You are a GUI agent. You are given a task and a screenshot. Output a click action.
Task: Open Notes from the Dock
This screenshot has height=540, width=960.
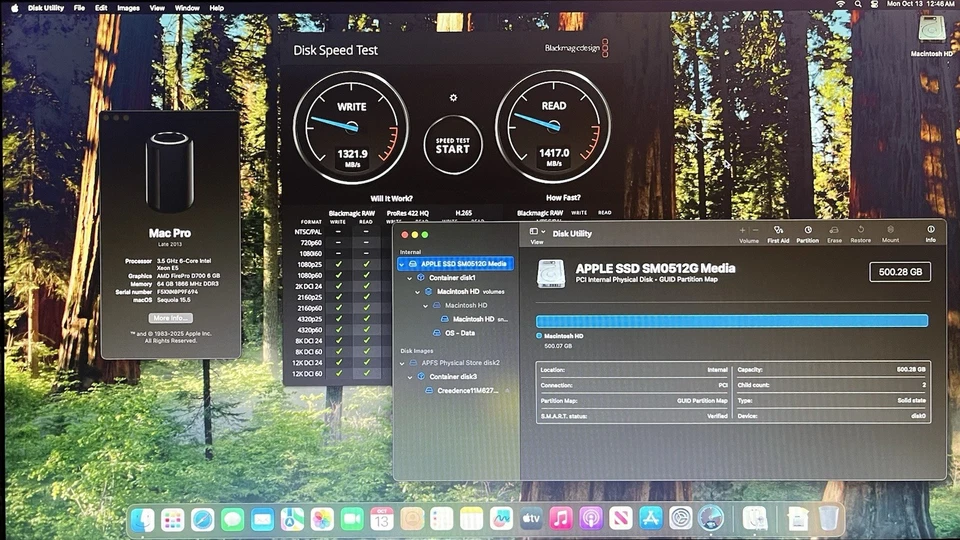coord(471,519)
